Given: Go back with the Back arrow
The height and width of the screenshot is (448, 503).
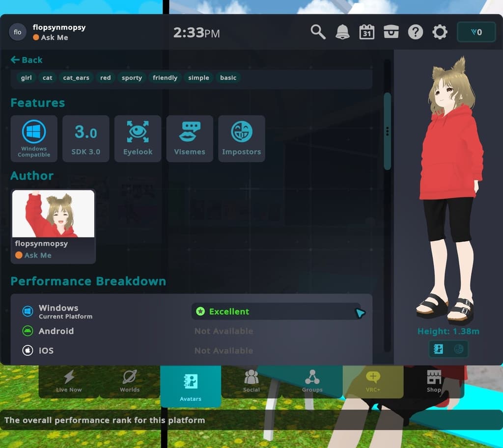Looking at the screenshot, I should [x=27, y=60].
